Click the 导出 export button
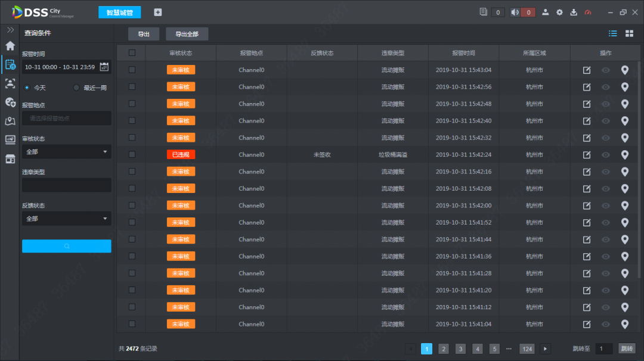 pos(144,34)
